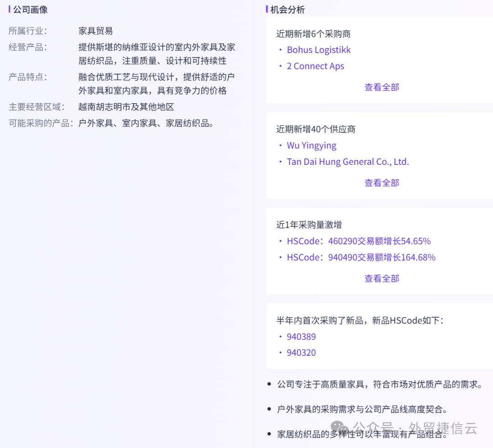Click 查看全部 under the new suppliers section
Viewport: 493px width, 448px height.
click(382, 182)
